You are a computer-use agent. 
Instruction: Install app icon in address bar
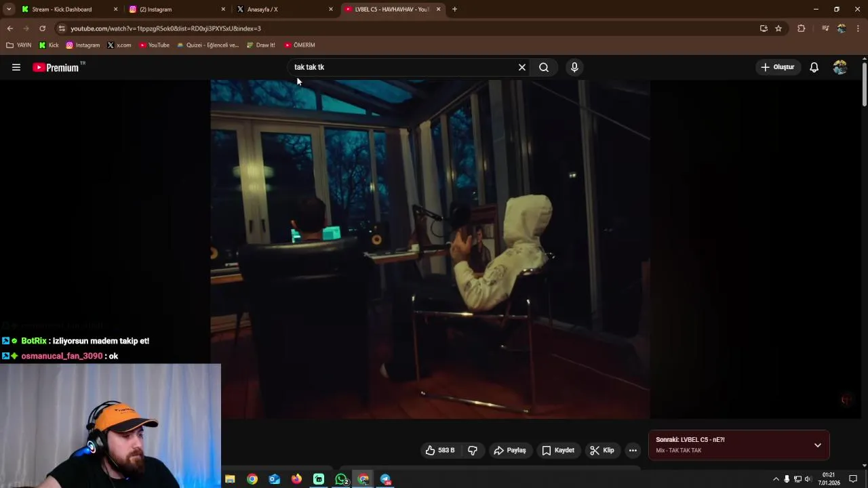[x=764, y=28]
